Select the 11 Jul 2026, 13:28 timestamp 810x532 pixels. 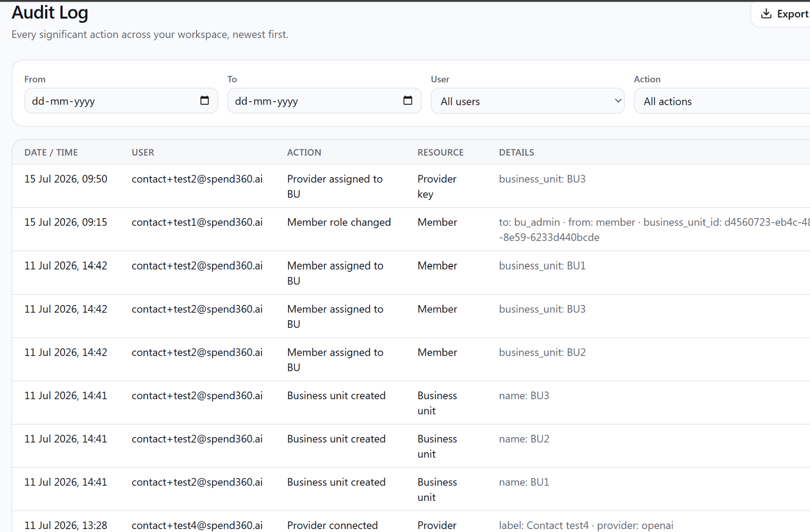66,525
